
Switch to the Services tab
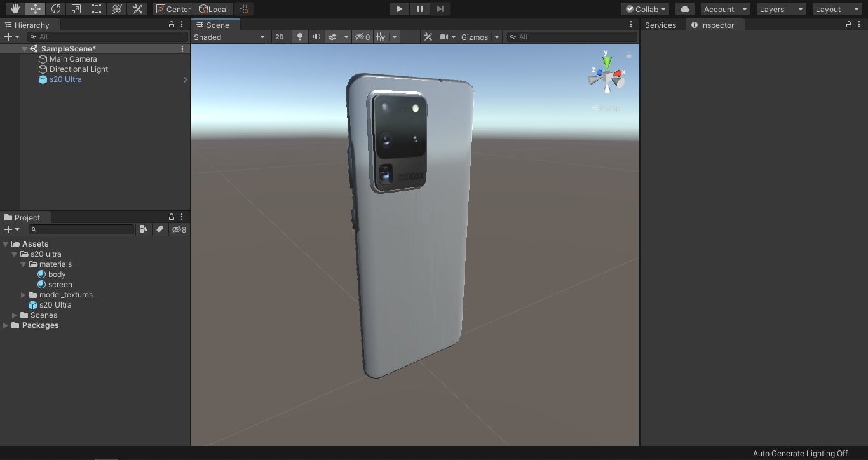(660, 25)
